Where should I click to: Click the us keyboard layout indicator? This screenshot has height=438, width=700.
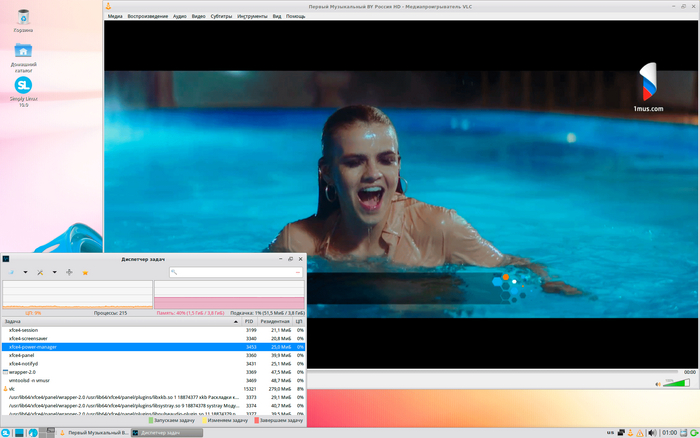pyautogui.click(x=609, y=432)
